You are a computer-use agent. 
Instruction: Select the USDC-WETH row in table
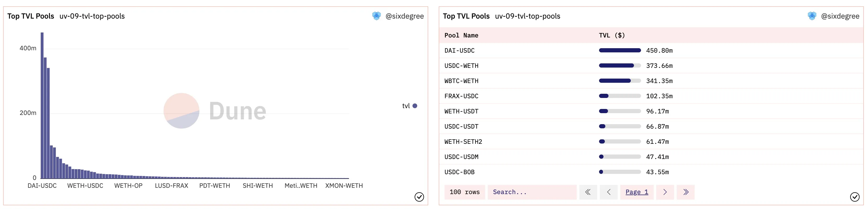click(x=651, y=66)
